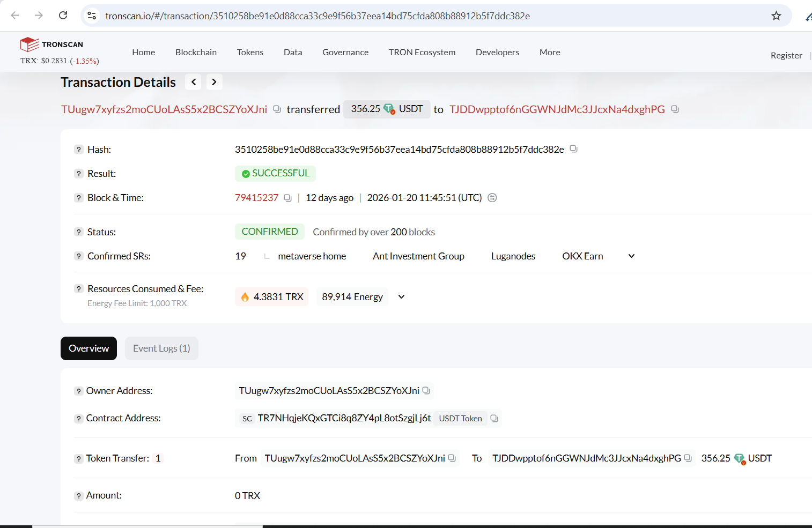Viewport: 812px width, 528px height.
Task: Click the TRONSCAN logo
Action: coord(51,44)
